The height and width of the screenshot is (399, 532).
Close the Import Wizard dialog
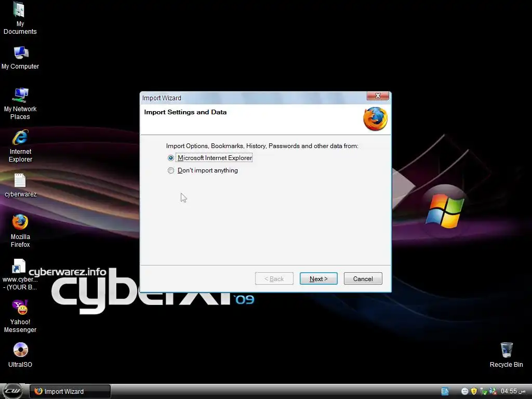(378, 96)
